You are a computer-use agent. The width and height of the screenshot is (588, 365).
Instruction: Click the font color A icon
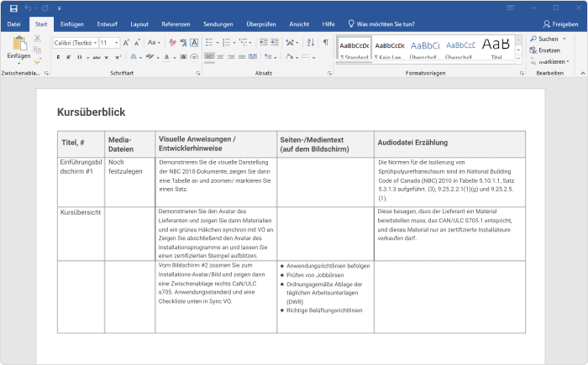tap(167, 57)
